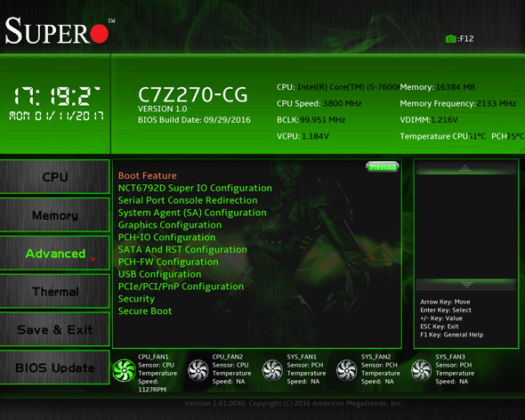Viewport: 525px width, 420px height.
Task: Click the F1 Key General Help hint
Action: (452, 335)
